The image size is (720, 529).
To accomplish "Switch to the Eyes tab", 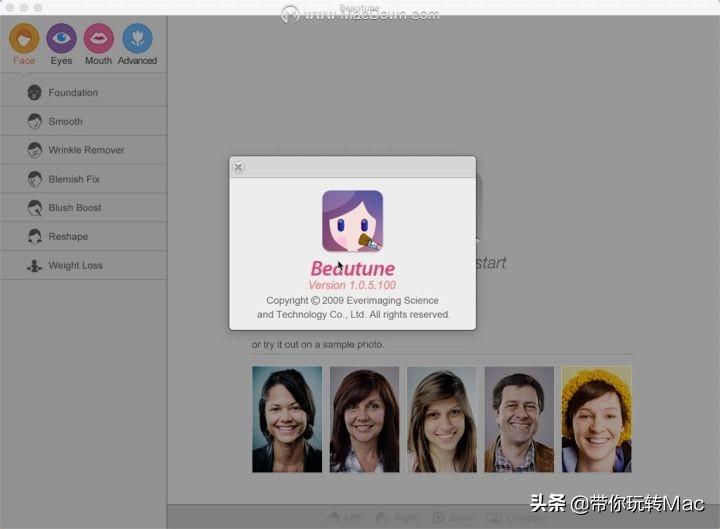I will click(x=61, y=44).
